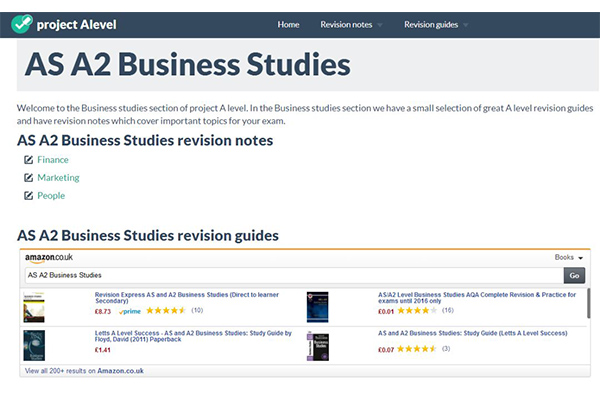Open the Home menu item

[288, 24]
